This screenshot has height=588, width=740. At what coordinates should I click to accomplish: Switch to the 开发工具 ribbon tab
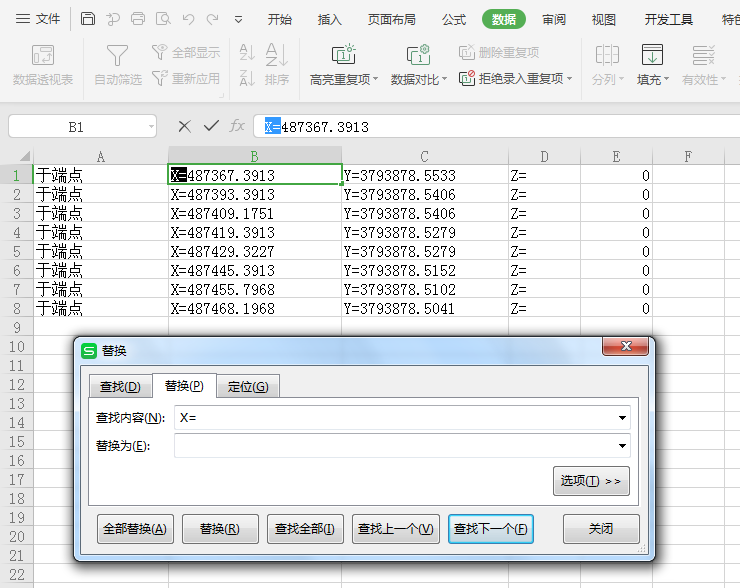pos(668,19)
